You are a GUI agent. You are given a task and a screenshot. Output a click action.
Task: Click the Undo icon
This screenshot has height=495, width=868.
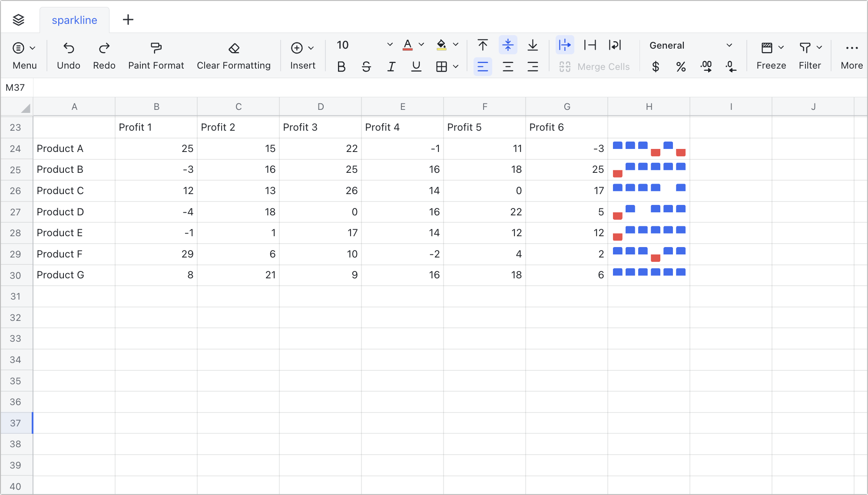pyautogui.click(x=68, y=49)
